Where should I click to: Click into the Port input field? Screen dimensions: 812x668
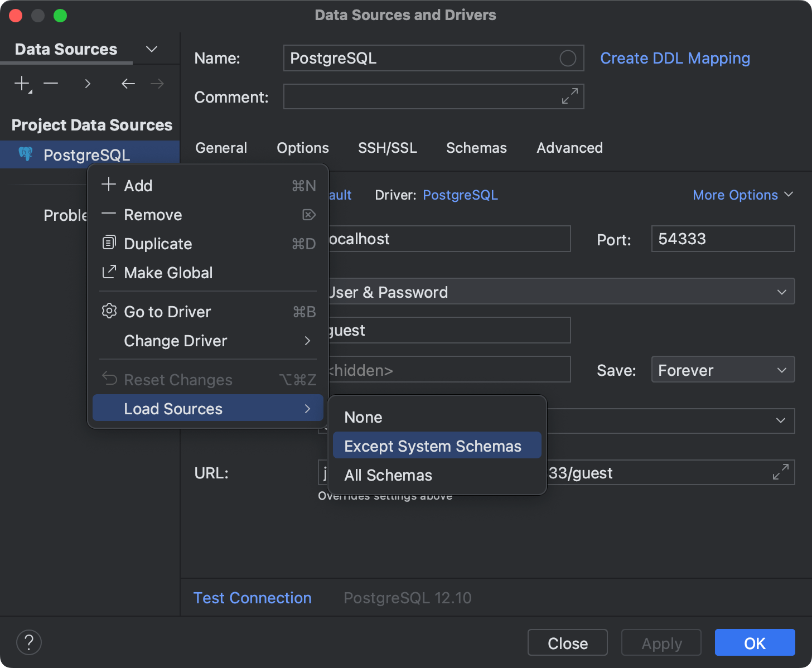pyautogui.click(x=723, y=239)
